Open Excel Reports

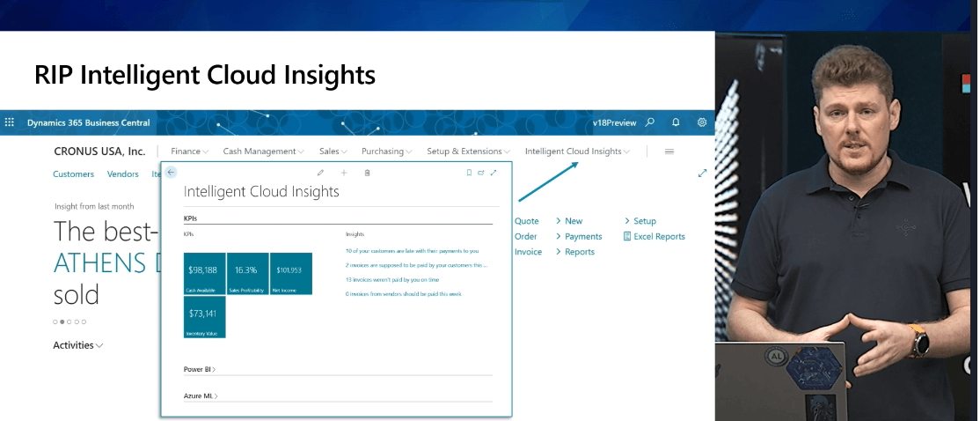click(654, 236)
